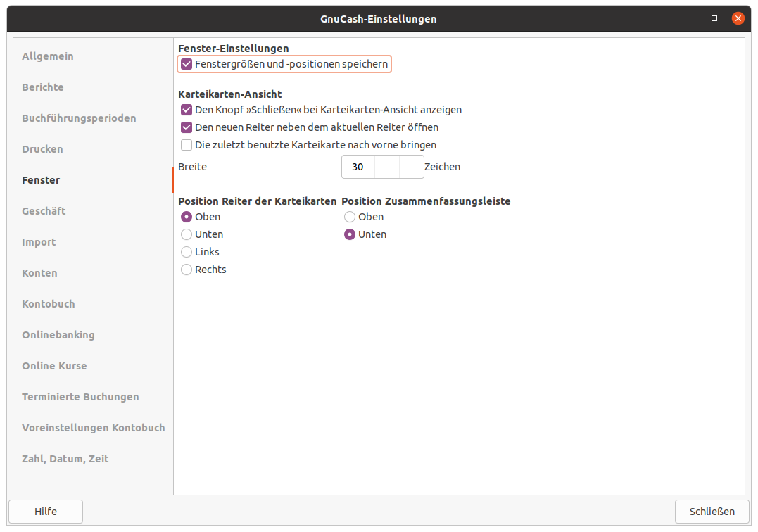This screenshot has height=532, width=758.
Task: Choose Rechts for tab position
Action: pos(187,270)
